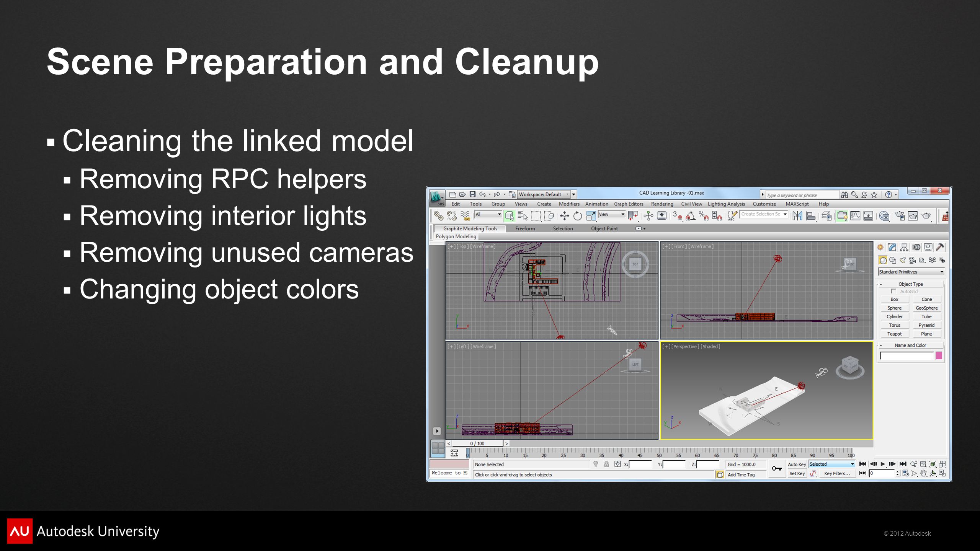This screenshot has height=551, width=980.
Task: Open the Standard Primitives dropdown
Action: [911, 272]
